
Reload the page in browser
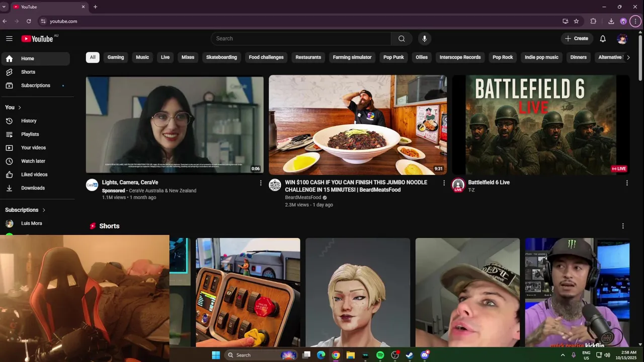(29, 21)
